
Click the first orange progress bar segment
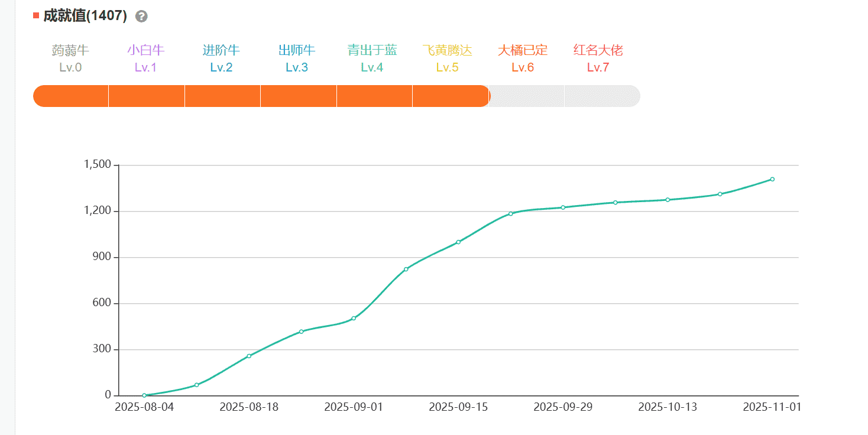pyautogui.click(x=71, y=96)
